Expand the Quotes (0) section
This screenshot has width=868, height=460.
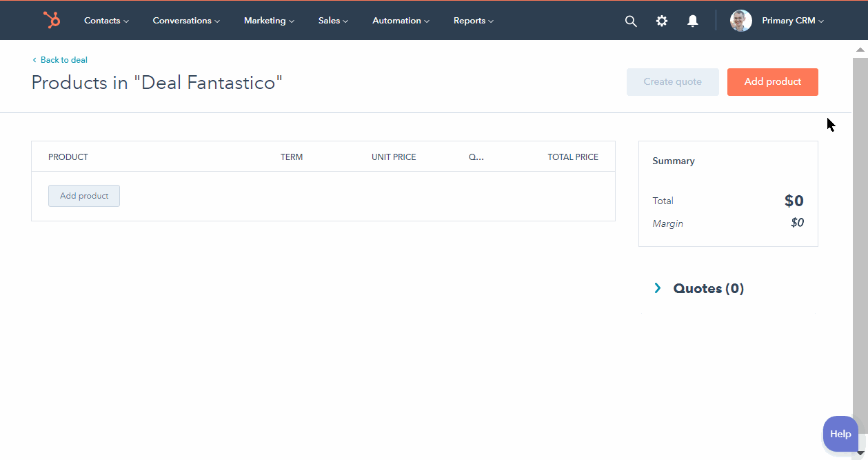point(708,288)
